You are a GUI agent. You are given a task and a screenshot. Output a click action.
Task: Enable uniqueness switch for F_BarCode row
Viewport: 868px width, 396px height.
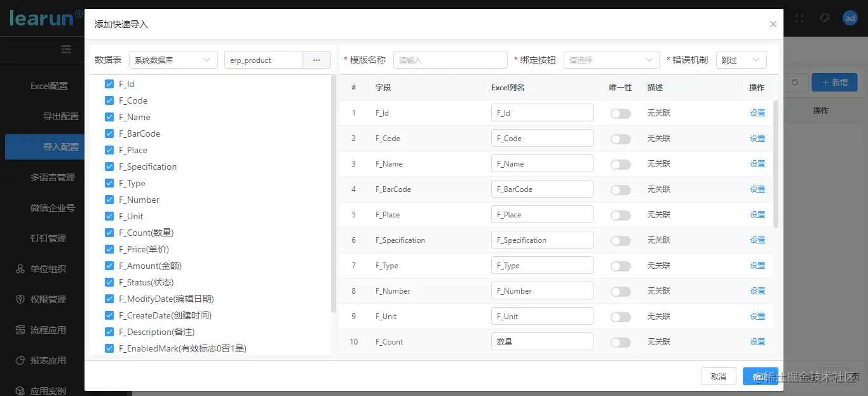[621, 190]
